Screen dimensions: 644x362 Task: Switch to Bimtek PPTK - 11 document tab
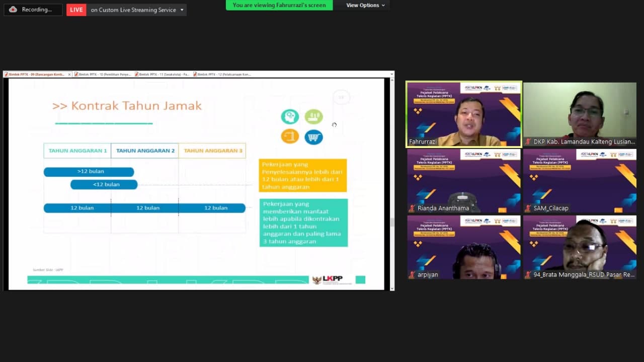click(162, 75)
